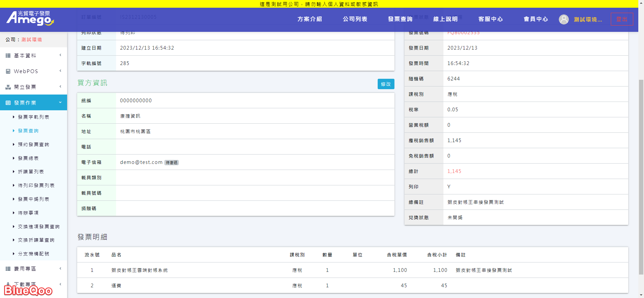Click the 修改 button for buyer info
Screen dimensions: 644x298
click(386, 84)
